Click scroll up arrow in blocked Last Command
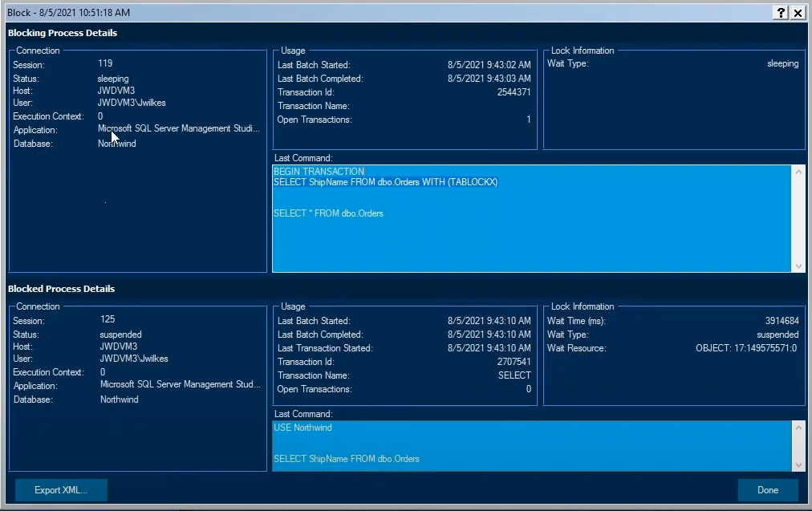 [798, 428]
